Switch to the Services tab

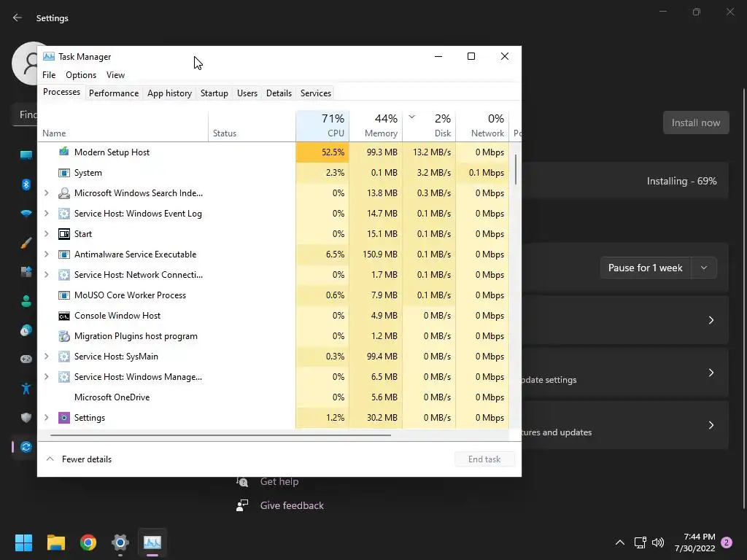(x=316, y=93)
